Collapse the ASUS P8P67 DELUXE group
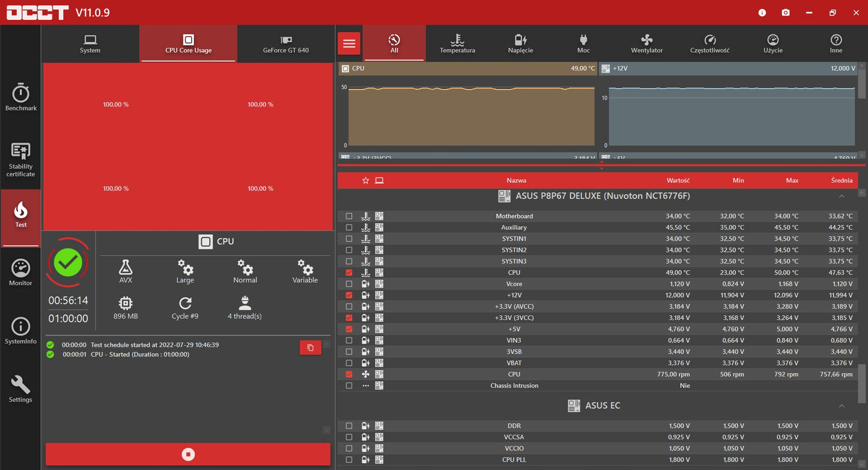 [842, 196]
